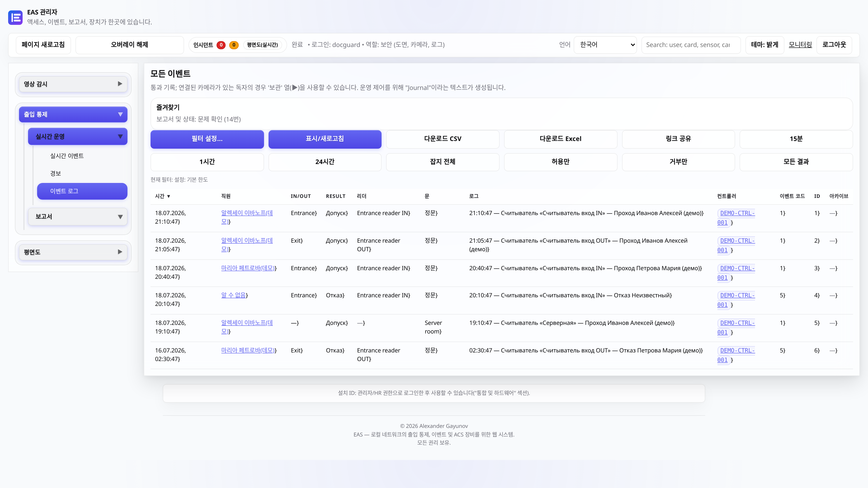Click the 페이지 새로고침 button
Screen dimensions: 868x488
43,45
